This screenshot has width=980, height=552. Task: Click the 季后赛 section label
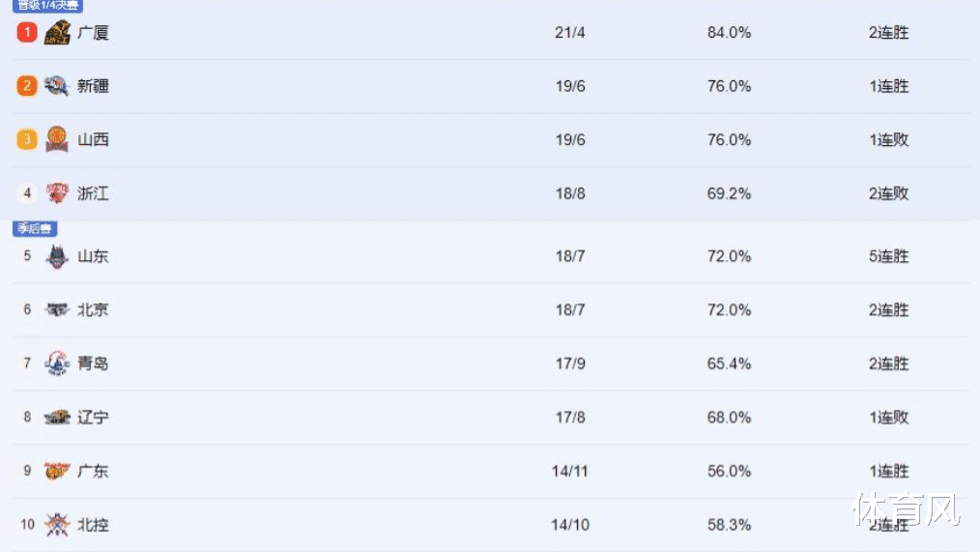(x=35, y=228)
